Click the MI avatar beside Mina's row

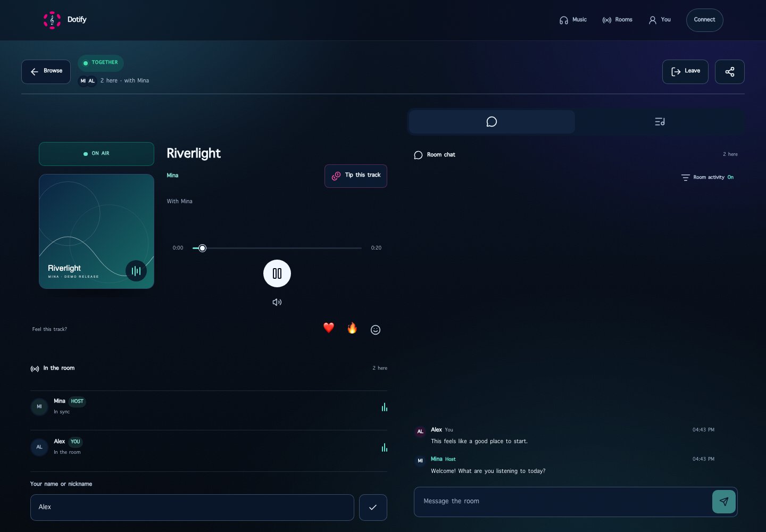39,406
